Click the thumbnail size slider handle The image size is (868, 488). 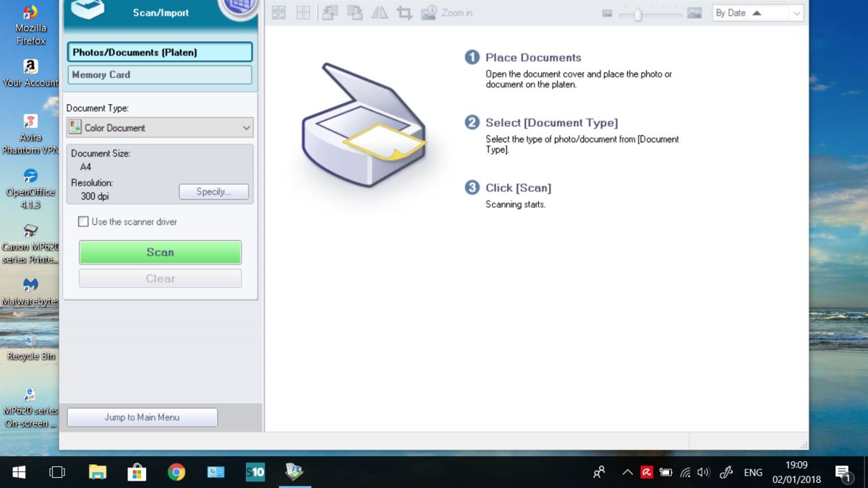[x=638, y=14]
